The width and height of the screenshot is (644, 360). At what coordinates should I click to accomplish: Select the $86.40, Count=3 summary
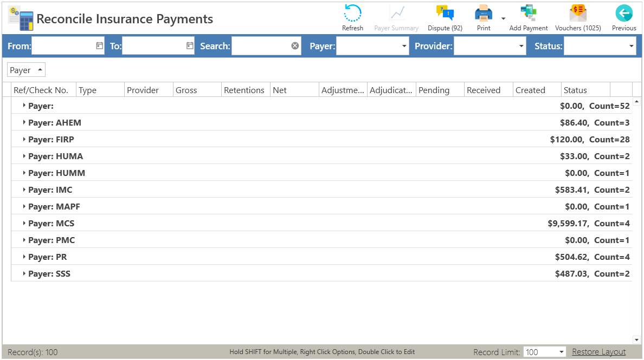pos(595,122)
